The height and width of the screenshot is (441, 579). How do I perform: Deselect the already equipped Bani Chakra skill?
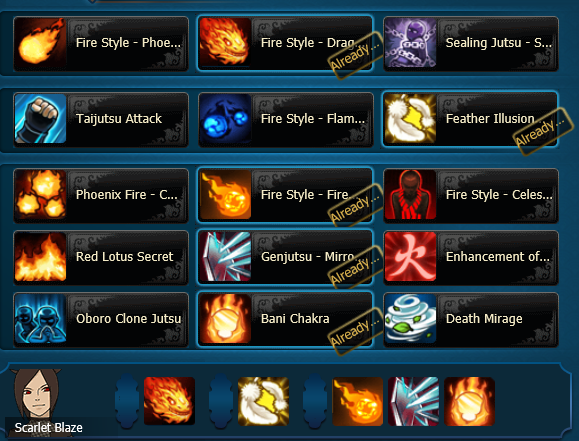point(285,319)
